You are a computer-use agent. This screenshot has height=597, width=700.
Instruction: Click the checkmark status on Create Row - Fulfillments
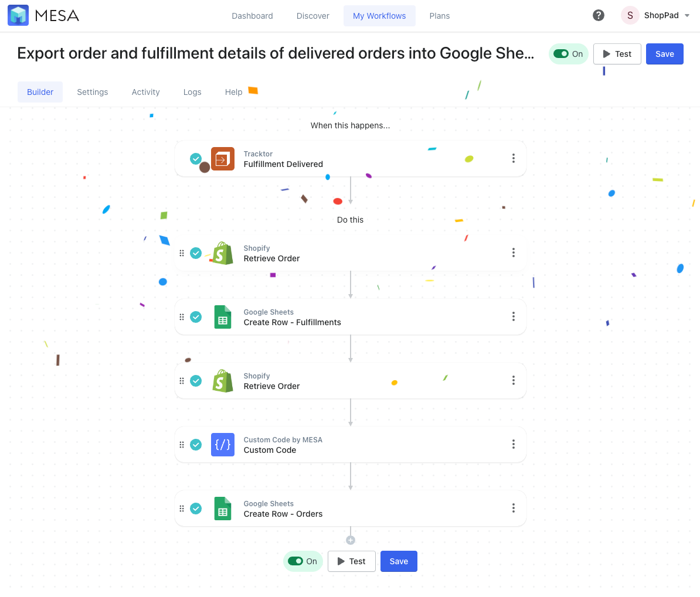coord(196,317)
